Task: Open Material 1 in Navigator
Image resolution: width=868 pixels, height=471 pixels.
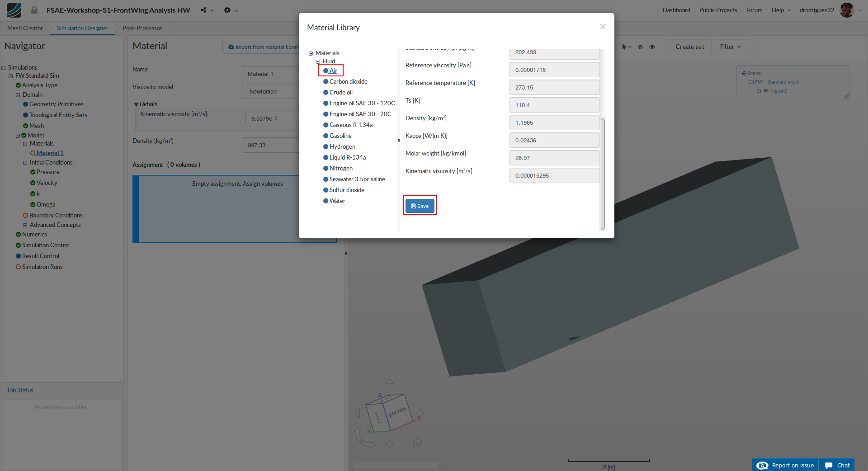Action: click(x=50, y=153)
